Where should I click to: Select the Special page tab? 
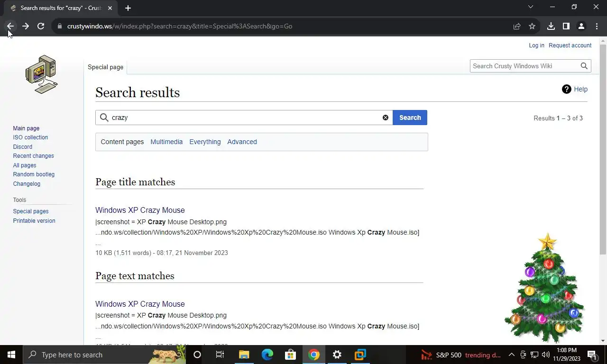pos(105,67)
